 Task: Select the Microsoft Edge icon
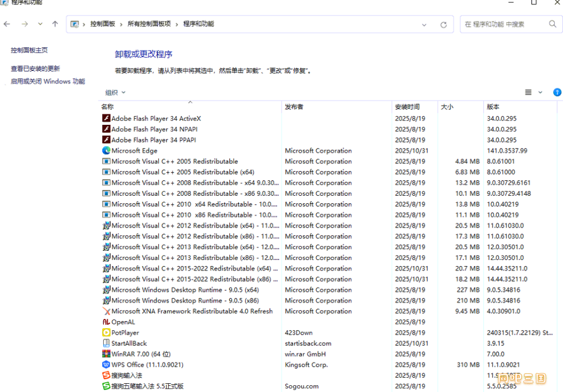[x=106, y=151]
